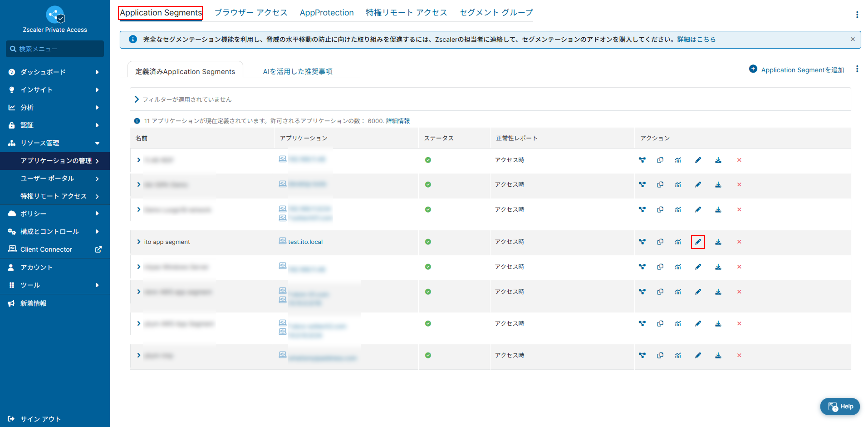Expand the フィルターが適用されていません filter panel
The height and width of the screenshot is (427, 868).
point(137,99)
